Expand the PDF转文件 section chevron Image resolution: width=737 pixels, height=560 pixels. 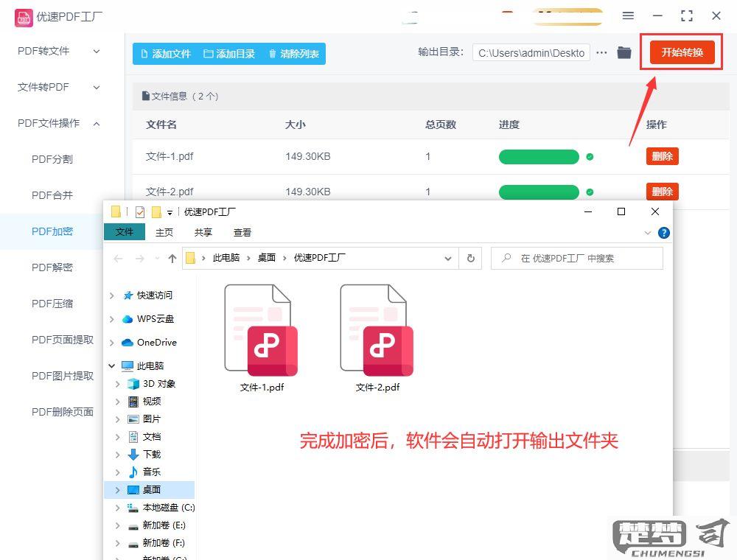pos(97,51)
